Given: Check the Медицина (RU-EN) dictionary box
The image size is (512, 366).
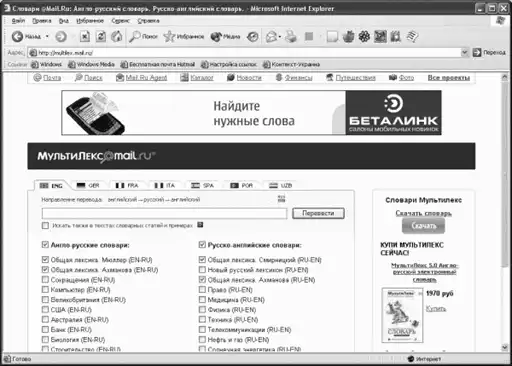Looking at the screenshot, I should 202,299.
